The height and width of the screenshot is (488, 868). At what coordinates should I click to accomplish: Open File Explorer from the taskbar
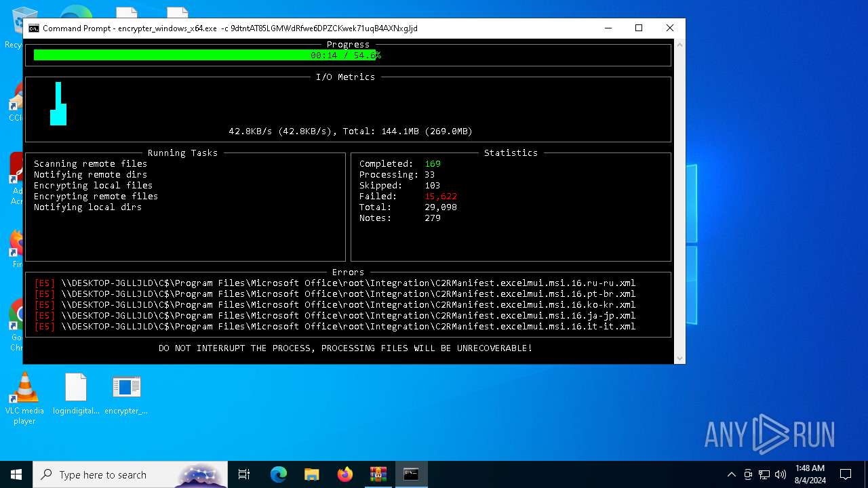click(x=312, y=474)
